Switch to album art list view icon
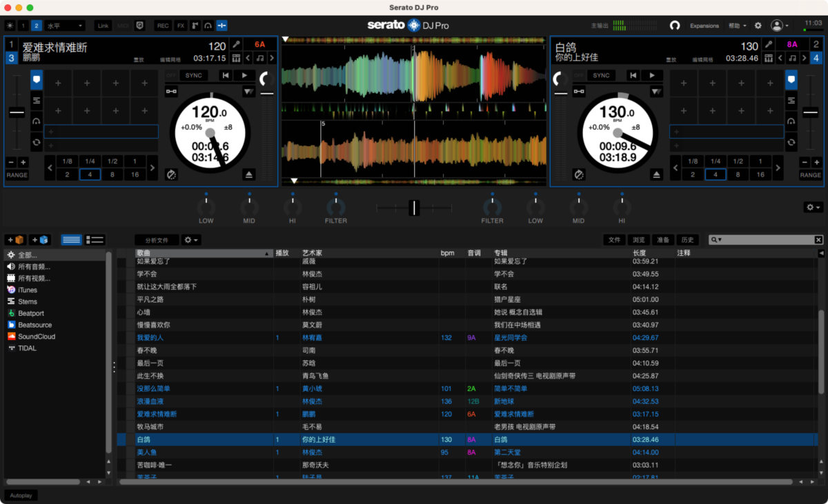The height and width of the screenshot is (504, 828). pyautogui.click(x=95, y=240)
